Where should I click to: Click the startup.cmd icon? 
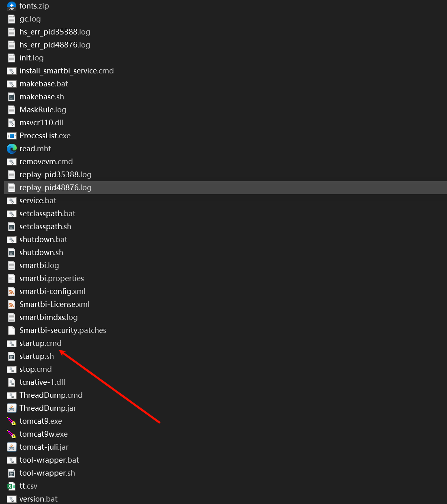point(12,343)
